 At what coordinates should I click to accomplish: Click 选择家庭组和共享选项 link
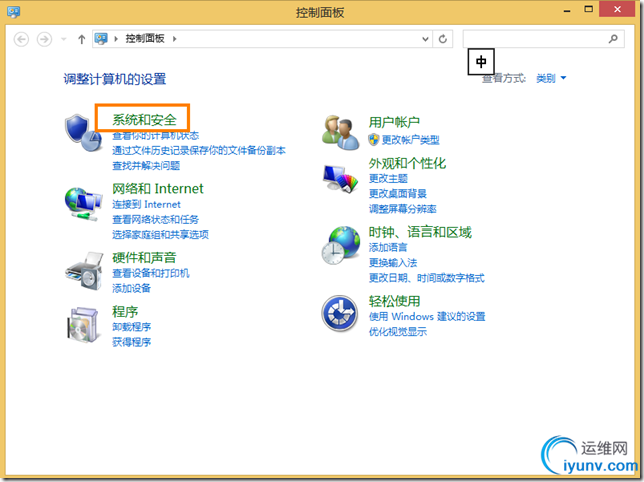(160, 235)
